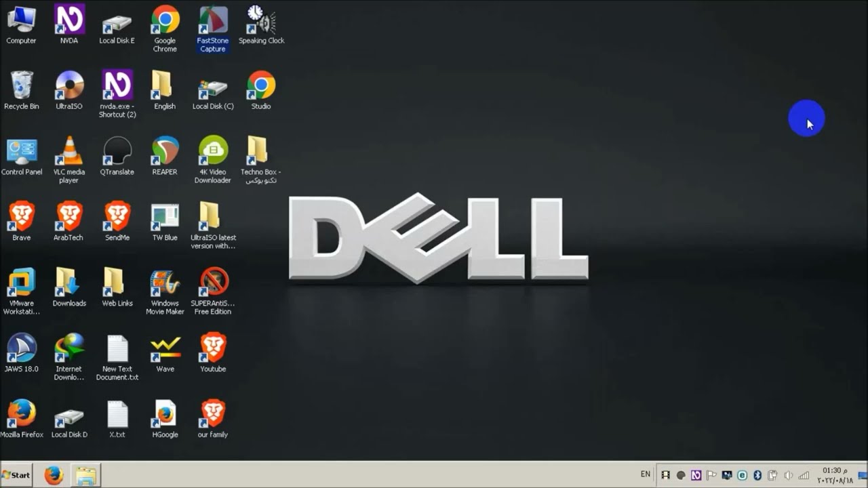Screen dimensions: 868x488
Task: Click the NVDA tray icon
Action: (x=696, y=475)
